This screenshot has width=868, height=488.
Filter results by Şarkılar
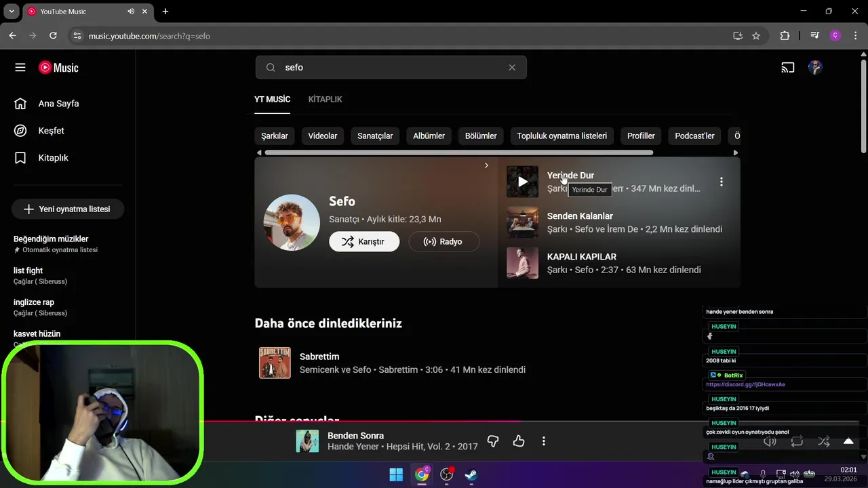(x=275, y=136)
